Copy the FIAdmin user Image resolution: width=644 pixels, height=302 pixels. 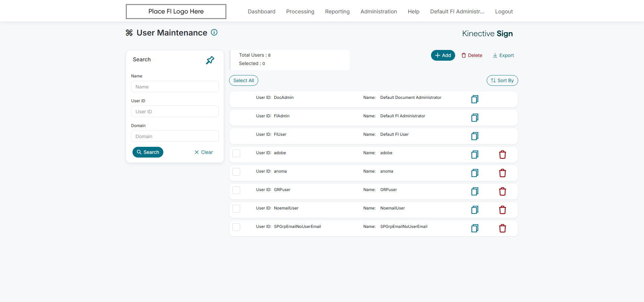point(475,118)
